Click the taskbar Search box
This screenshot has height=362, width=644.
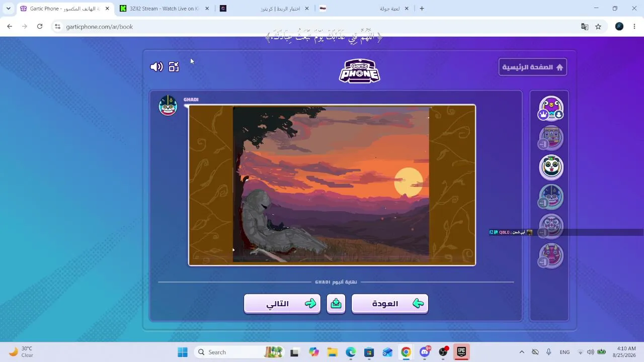[238, 352]
